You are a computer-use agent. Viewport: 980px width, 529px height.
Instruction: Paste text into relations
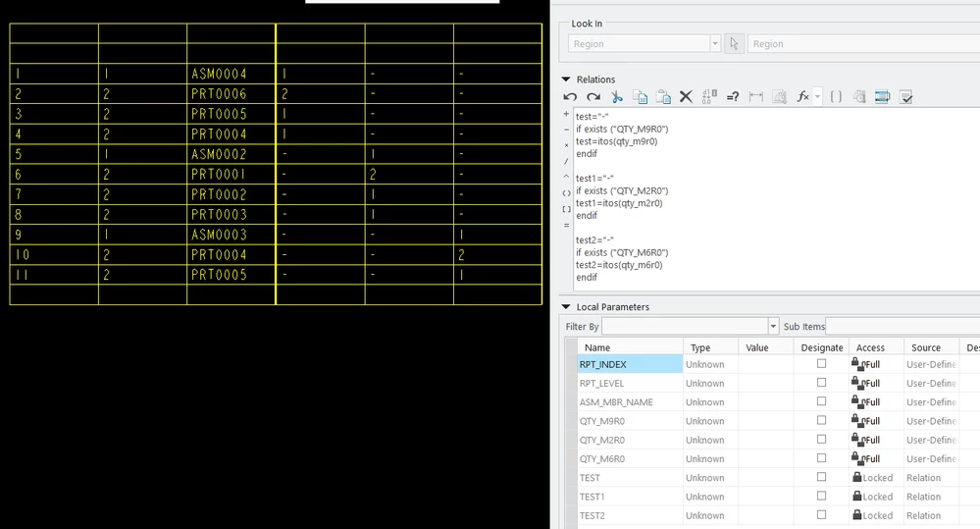pyautogui.click(x=663, y=96)
